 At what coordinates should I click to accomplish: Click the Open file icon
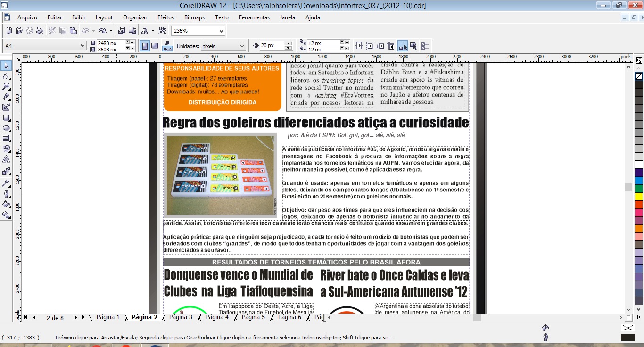pyautogui.click(x=19, y=31)
